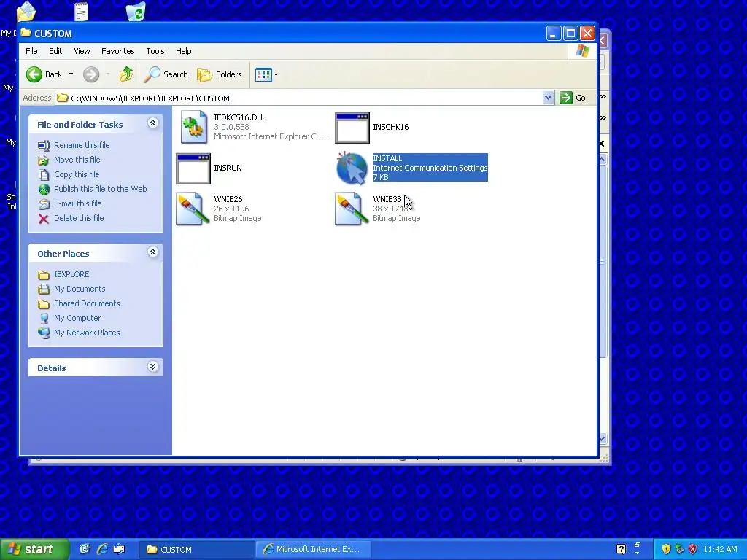This screenshot has height=560, width=747.
Task: Open the Edit menu
Action: [55, 51]
